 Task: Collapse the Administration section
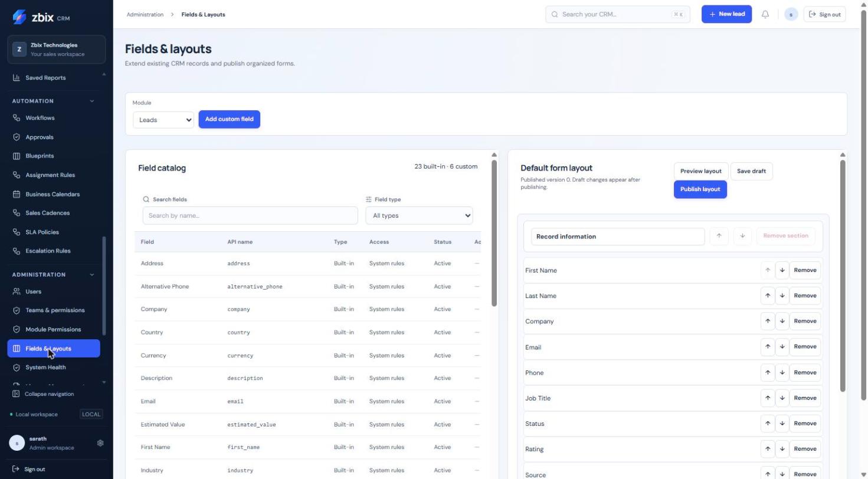point(92,274)
